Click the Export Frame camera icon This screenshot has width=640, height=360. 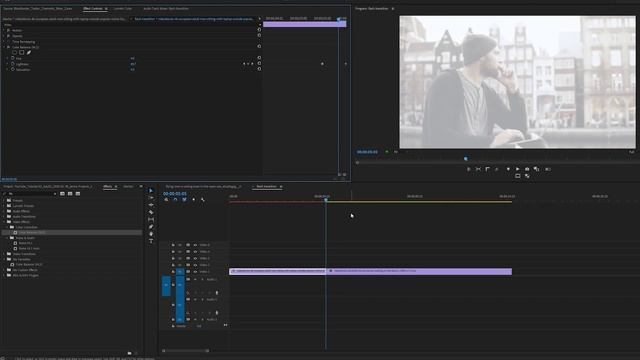[x=527, y=169]
